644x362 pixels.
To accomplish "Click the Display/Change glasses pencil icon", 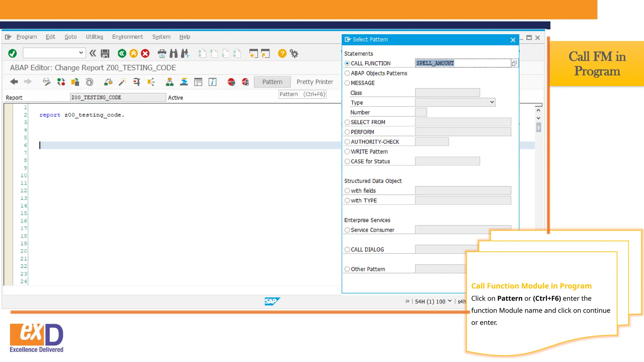I will (x=47, y=82).
